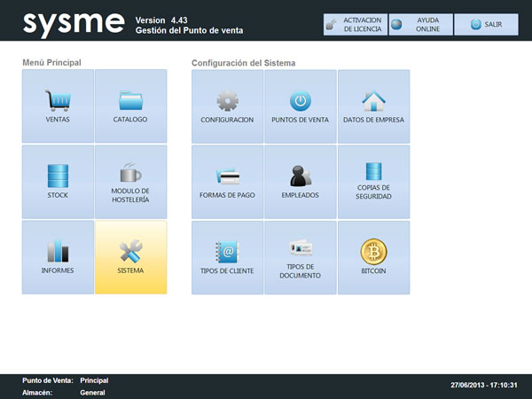Open Tipos de Documento ID cards icon
This screenshot has width=532, height=399.
point(301,247)
